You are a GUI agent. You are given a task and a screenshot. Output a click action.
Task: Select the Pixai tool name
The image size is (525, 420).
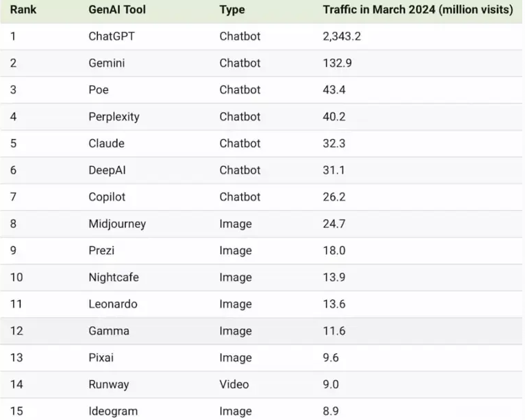(x=103, y=358)
